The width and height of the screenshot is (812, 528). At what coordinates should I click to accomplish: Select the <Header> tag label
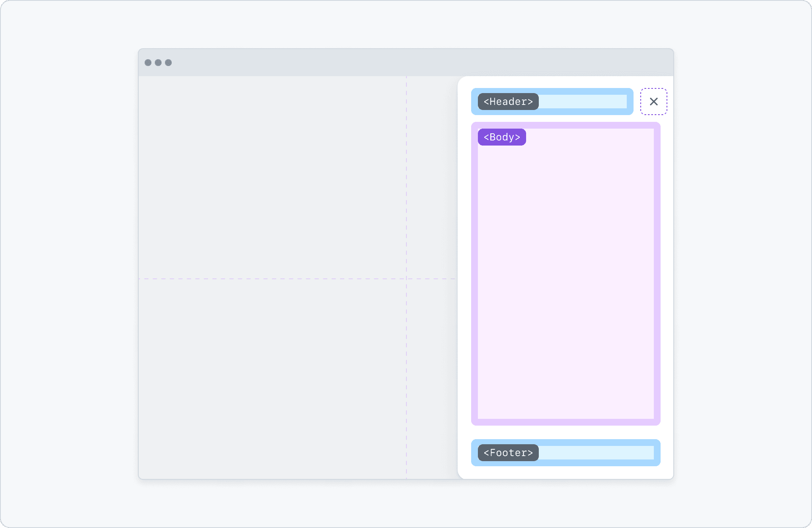click(508, 102)
